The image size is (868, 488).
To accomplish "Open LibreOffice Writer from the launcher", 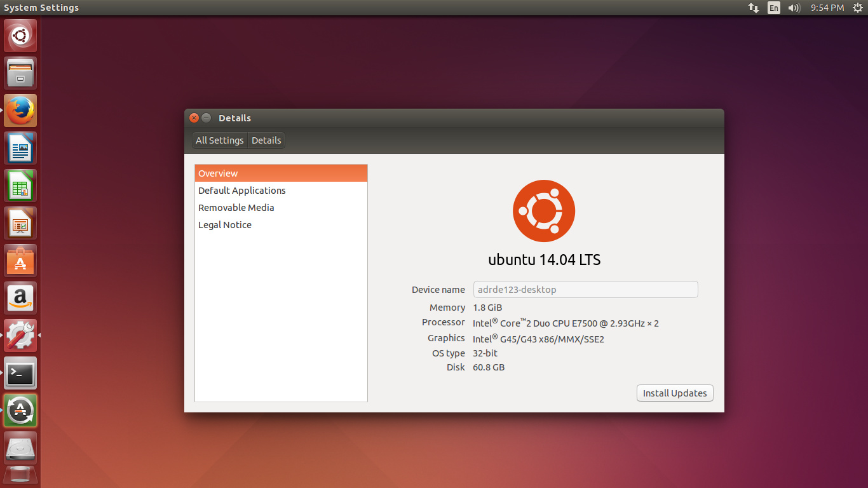I will (x=20, y=148).
